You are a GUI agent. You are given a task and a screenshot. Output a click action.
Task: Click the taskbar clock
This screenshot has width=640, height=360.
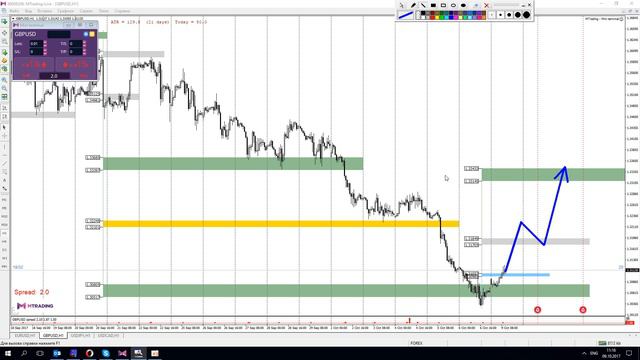611,353
